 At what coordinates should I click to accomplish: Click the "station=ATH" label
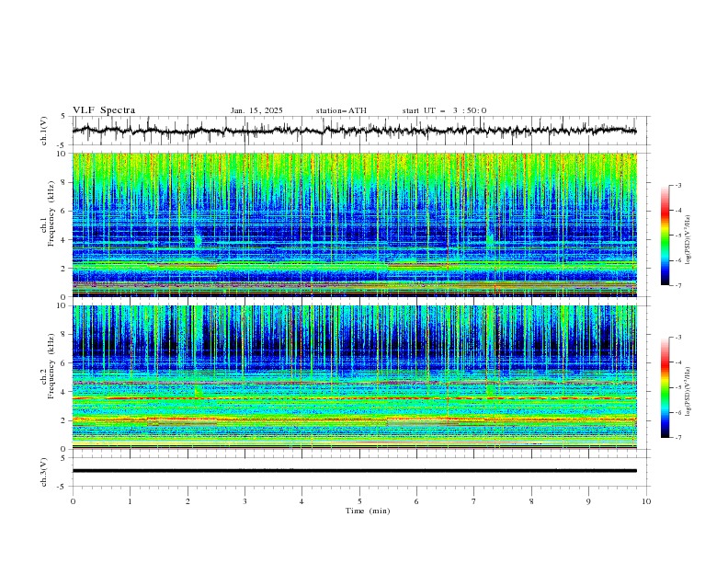pos(341,110)
